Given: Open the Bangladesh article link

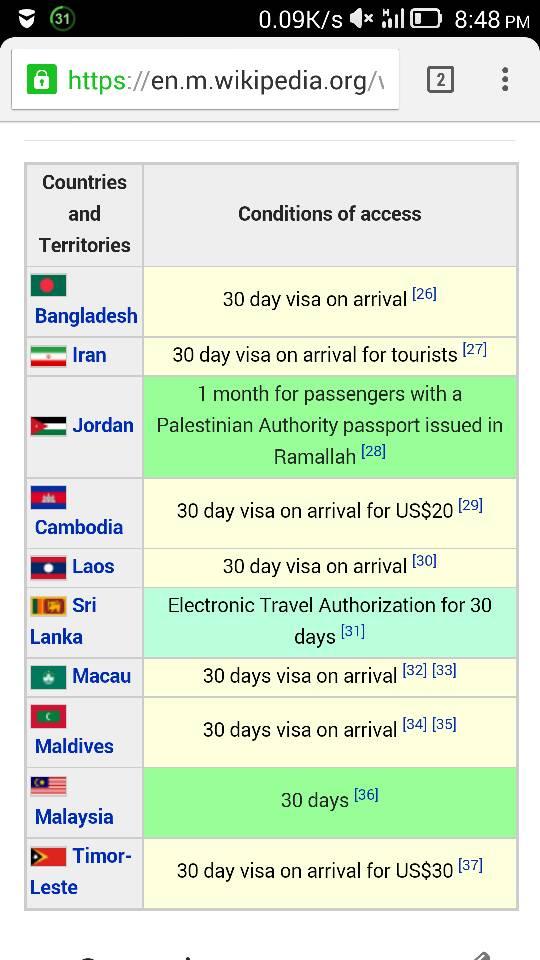Looking at the screenshot, I should tap(86, 316).
